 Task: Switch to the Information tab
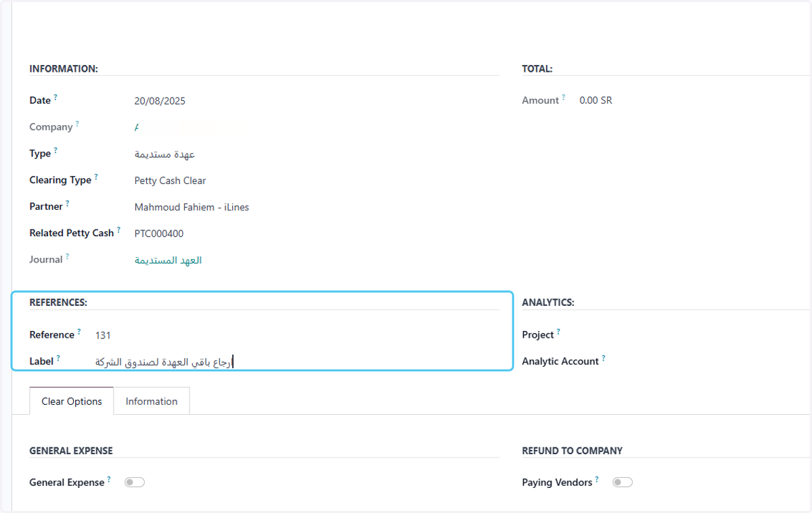152,401
